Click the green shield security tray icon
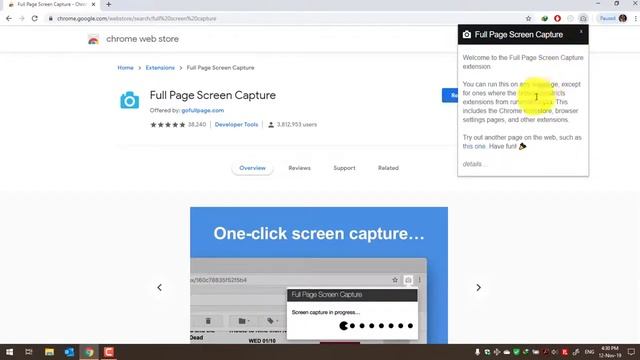Image resolution: width=640 pixels, height=360 pixels. coord(516,352)
